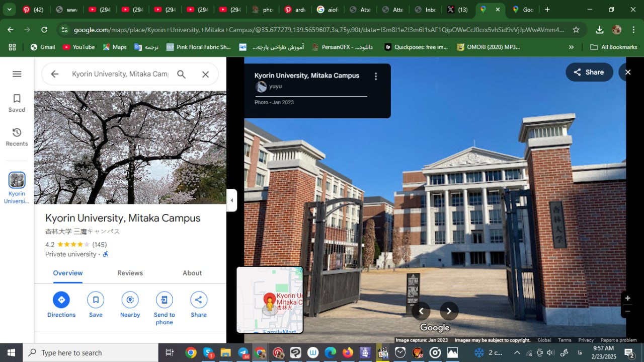Switch to the About tab
Image resolution: width=644 pixels, height=362 pixels.
(192, 273)
